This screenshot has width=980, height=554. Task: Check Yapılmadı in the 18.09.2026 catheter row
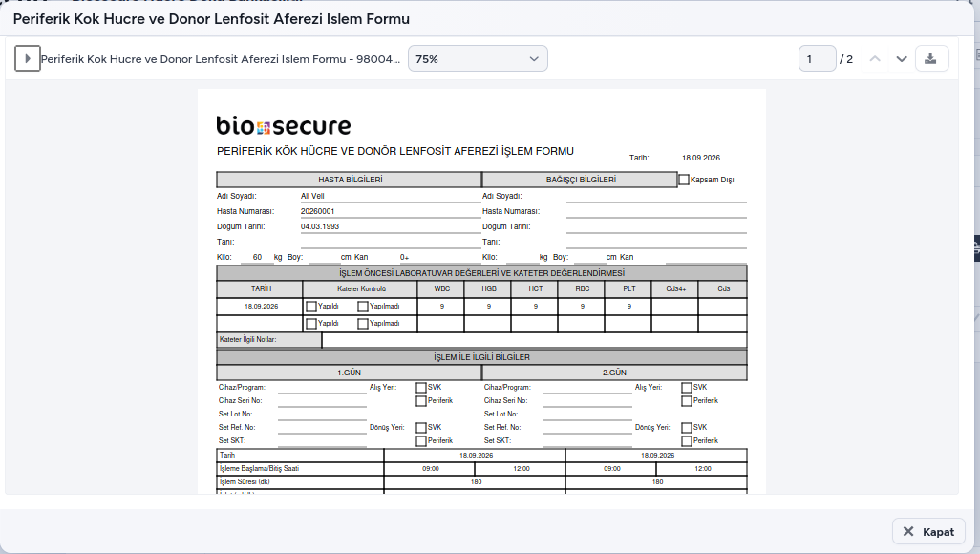363,307
